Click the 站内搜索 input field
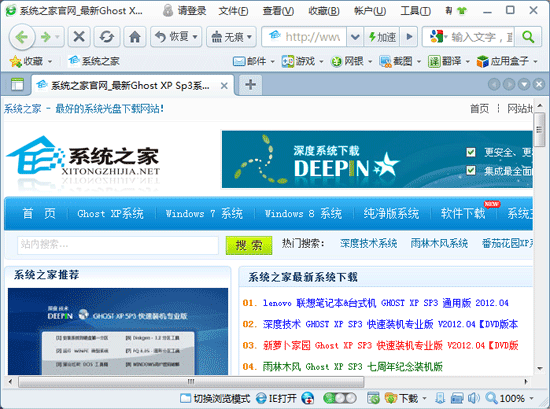This screenshot has width=550, height=409. (118, 244)
